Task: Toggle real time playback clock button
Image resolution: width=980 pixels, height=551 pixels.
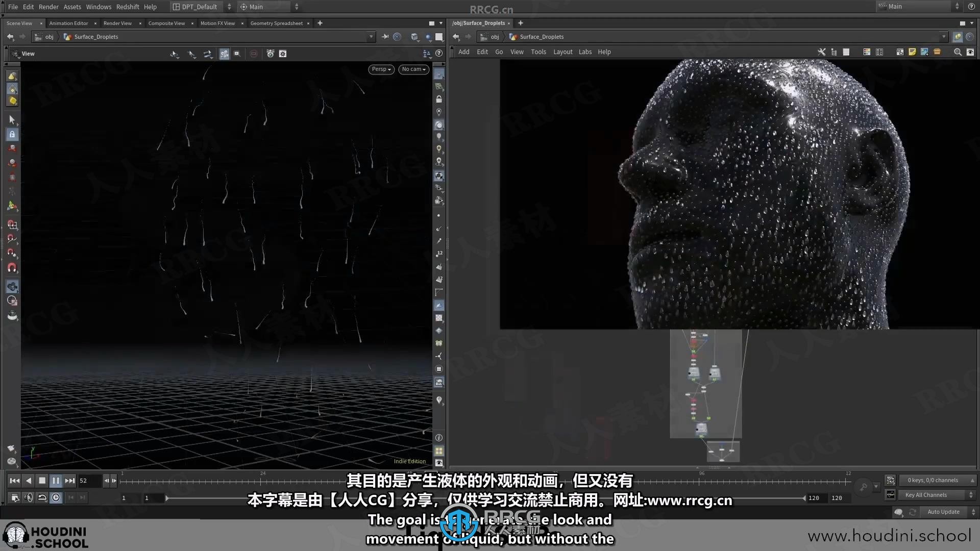Action: click(x=56, y=498)
